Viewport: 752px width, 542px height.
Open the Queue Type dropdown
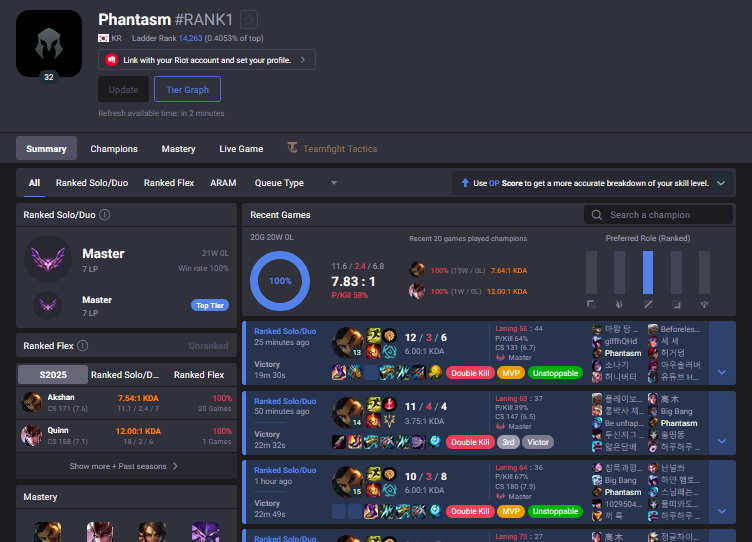coord(295,183)
